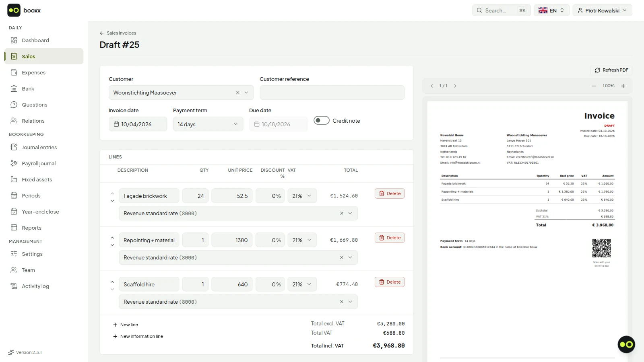Screen dimensions: 644x362
Task: Open the Dashboard sidebar item
Action: pyautogui.click(x=44, y=40)
